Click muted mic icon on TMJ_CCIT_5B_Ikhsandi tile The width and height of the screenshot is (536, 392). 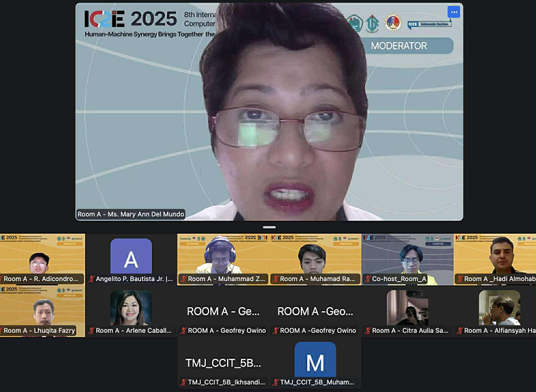point(183,382)
